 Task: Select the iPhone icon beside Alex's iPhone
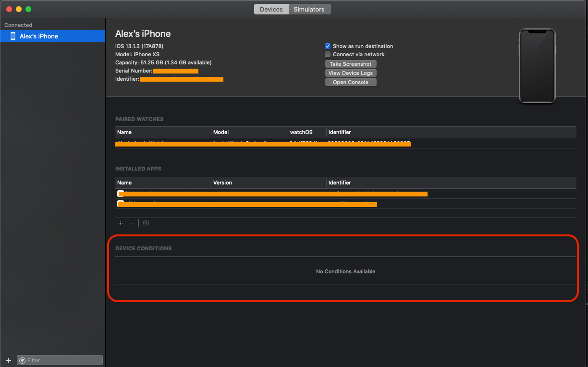(x=12, y=36)
